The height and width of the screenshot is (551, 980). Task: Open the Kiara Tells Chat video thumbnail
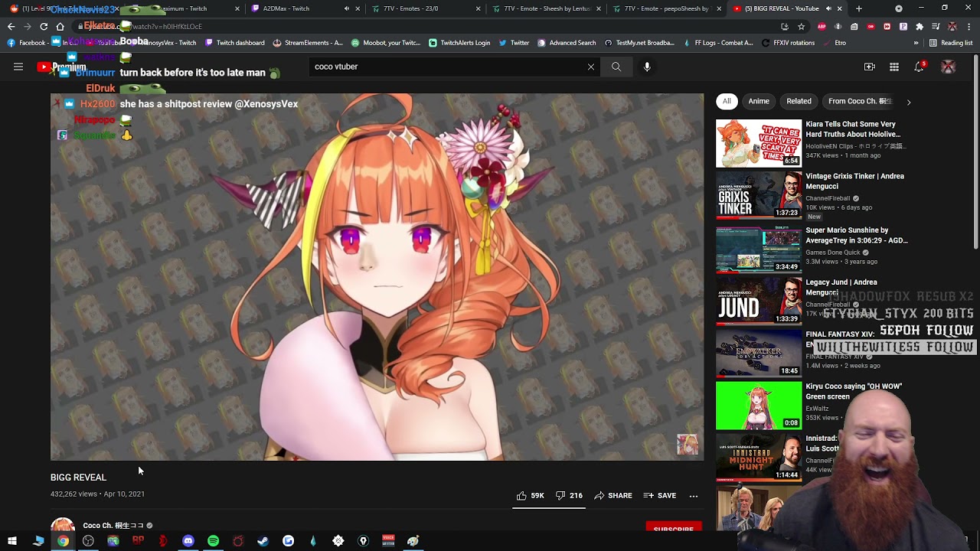(x=759, y=143)
